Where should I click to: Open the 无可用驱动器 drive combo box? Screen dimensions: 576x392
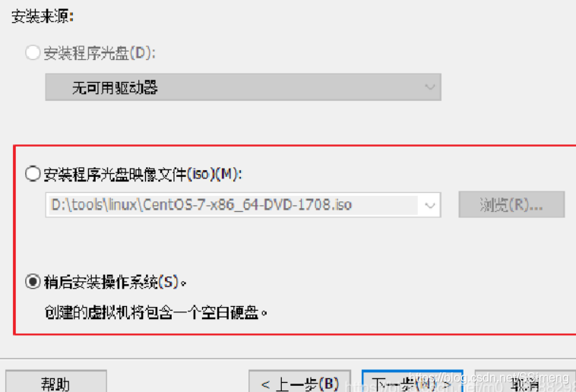[243, 87]
